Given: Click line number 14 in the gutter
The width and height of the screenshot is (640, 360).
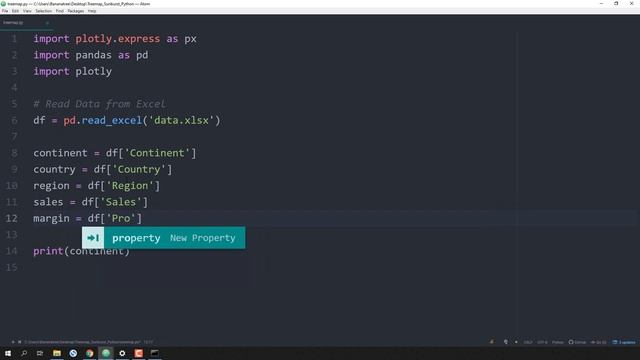Looking at the screenshot, I should coord(11,251).
